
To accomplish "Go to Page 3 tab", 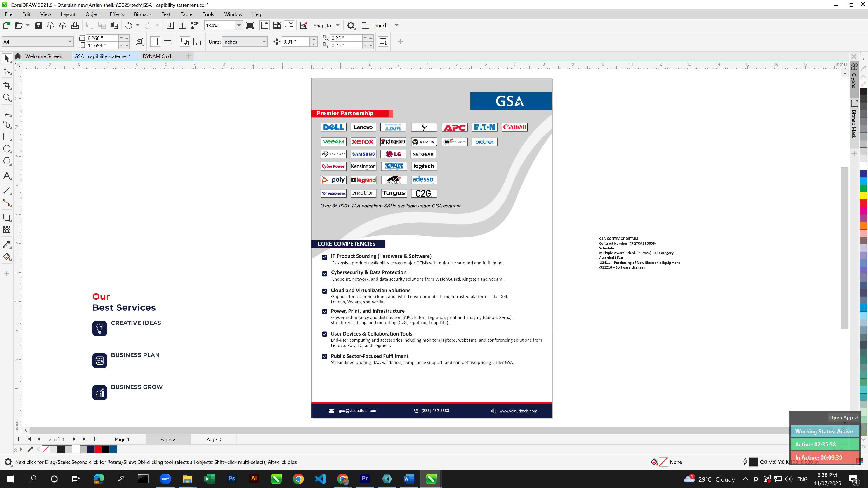I will point(213,439).
